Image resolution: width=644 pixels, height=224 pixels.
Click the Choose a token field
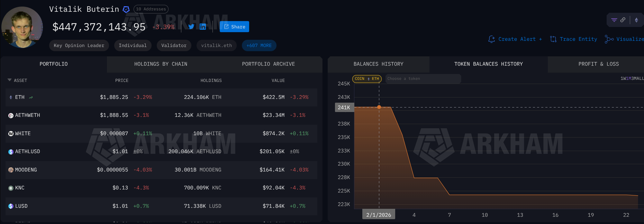pos(423,79)
